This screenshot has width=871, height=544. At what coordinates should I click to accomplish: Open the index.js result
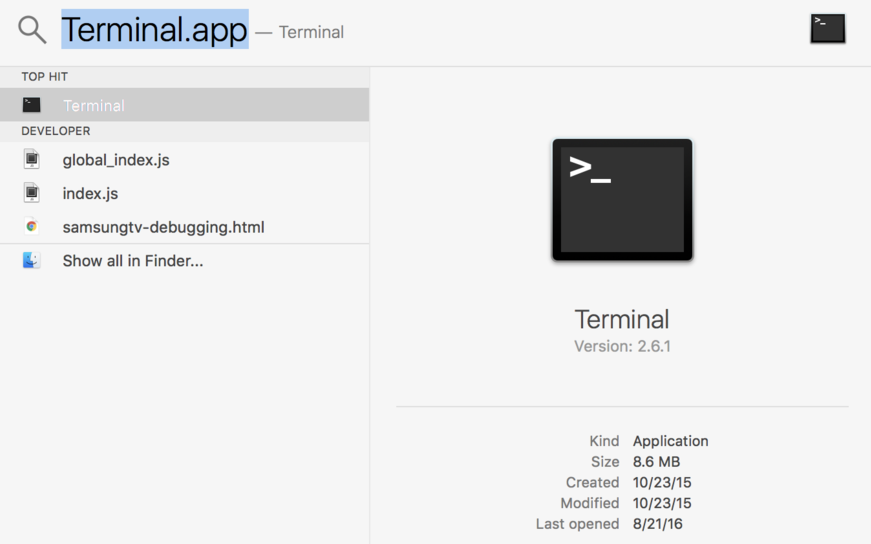pyautogui.click(x=184, y=193)
